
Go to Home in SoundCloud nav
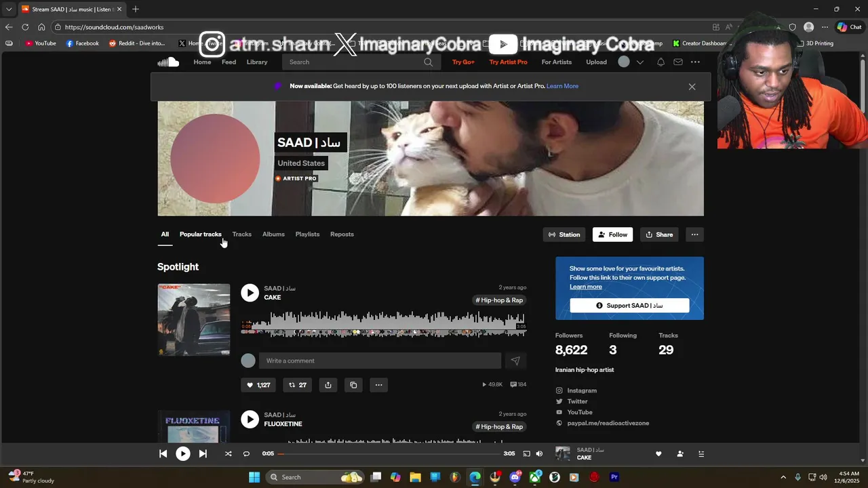pyautogui.click(x=202, y=62)
